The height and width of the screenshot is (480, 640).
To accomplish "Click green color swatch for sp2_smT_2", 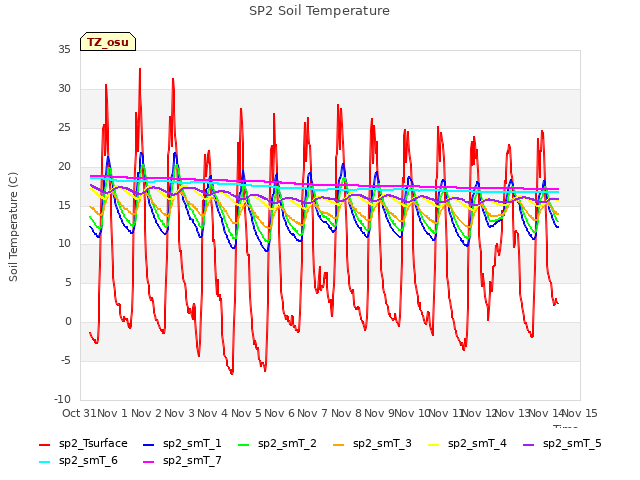I will tap(244, 444).
